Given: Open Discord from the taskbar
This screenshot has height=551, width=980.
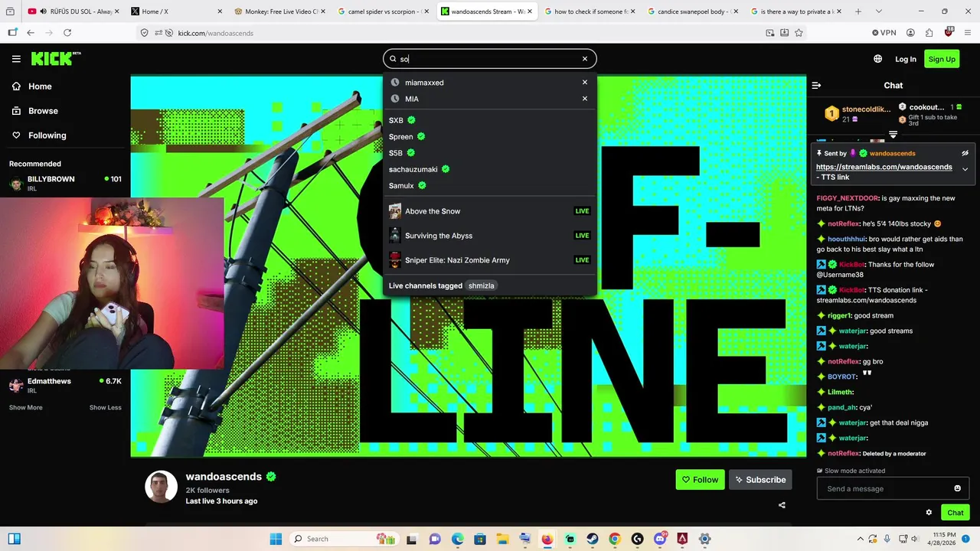Looking at the screenshot, I should (660, 539).
